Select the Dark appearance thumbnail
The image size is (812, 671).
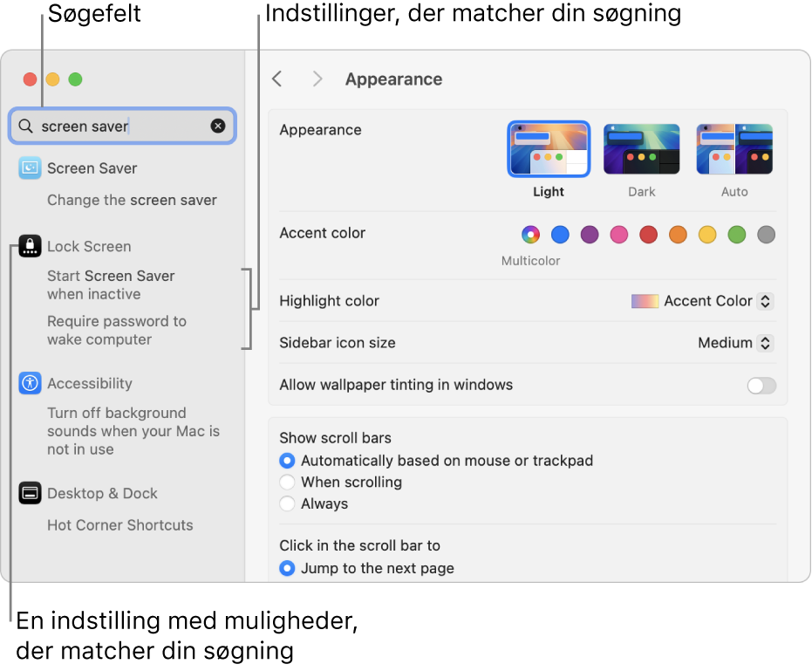point(641,149)
